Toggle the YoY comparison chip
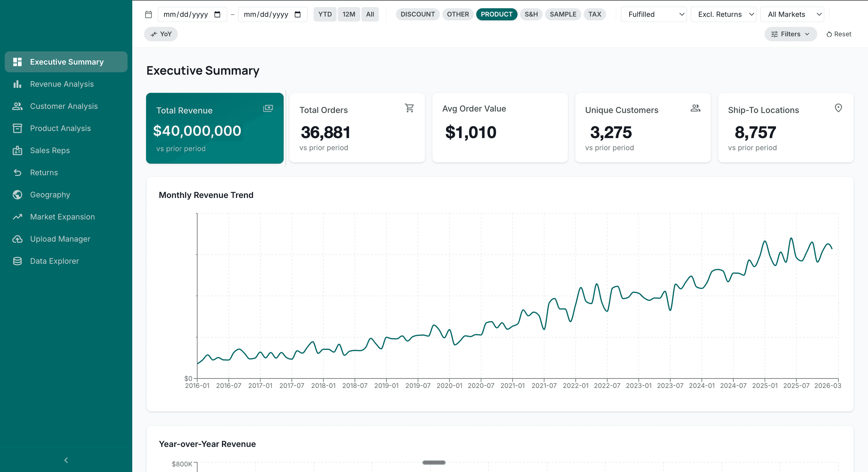This screenshot has height=472, width=868. pyautogui.click(x=161, y=34)
